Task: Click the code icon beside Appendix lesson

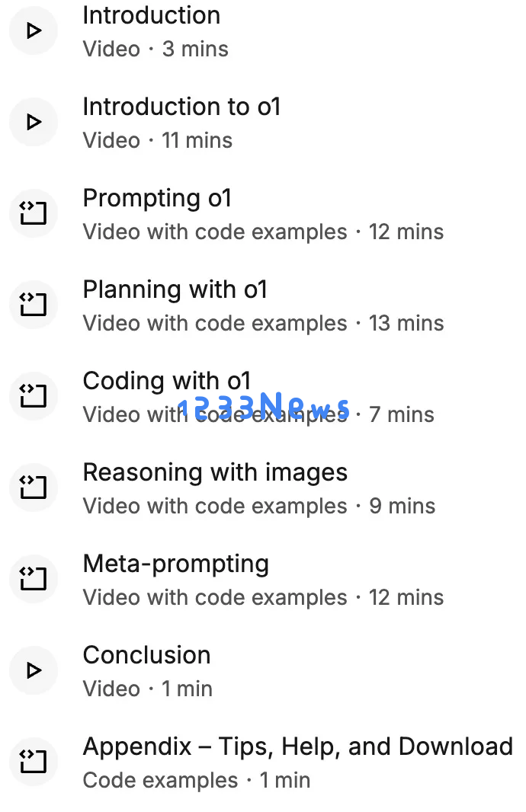Action: (34, 761)
